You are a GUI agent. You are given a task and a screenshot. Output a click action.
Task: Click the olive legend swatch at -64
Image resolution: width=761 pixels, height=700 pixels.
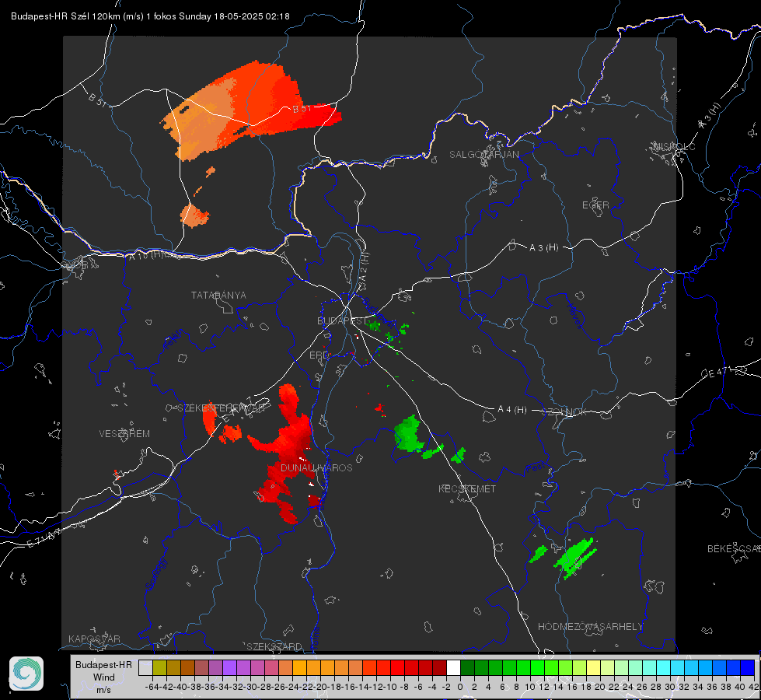[159, 668]
